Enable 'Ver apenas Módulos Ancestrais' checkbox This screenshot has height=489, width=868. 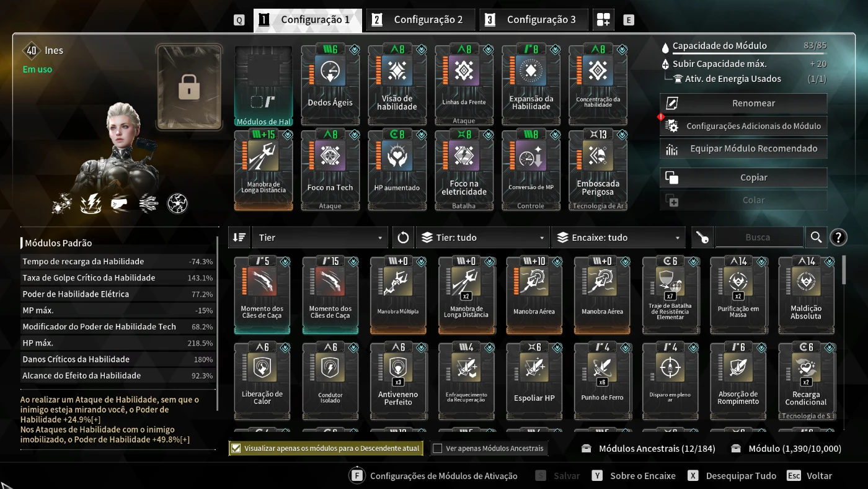point(438,448)
